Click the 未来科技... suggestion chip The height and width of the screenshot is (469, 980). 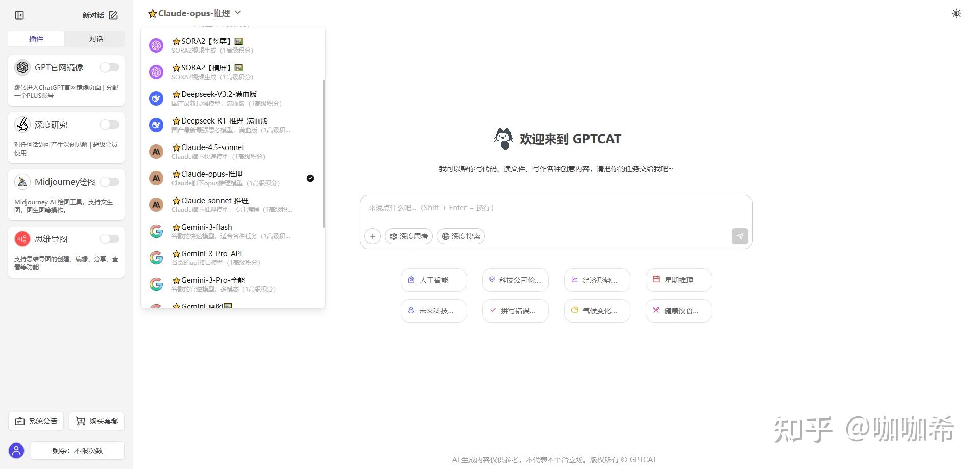point(434,311)
